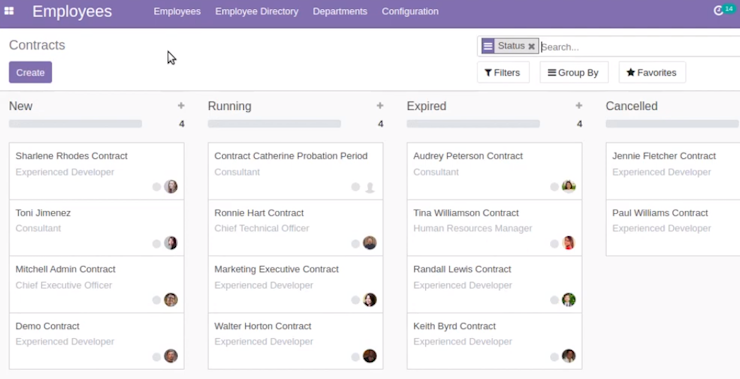740x379 pixels.
Task: Open the Keith Byrd Contract title
Action: pyautogui.click(x=454, y=326)
